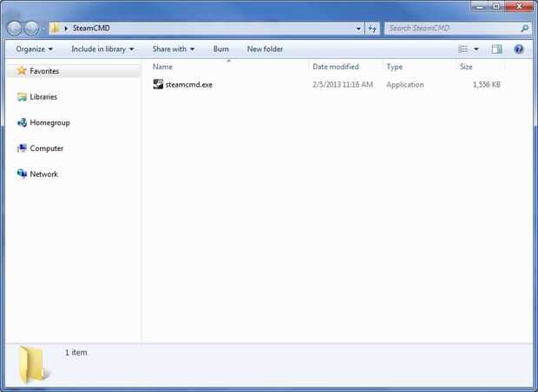
Task: Click the Forward navigation arrow button
Action: [31, 29]
